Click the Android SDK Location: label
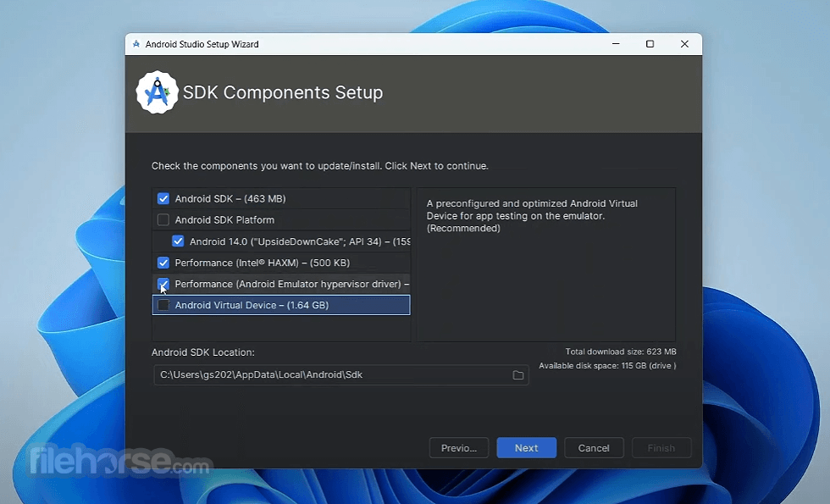The height and width of the screenshot is (504, 830). 202,352
